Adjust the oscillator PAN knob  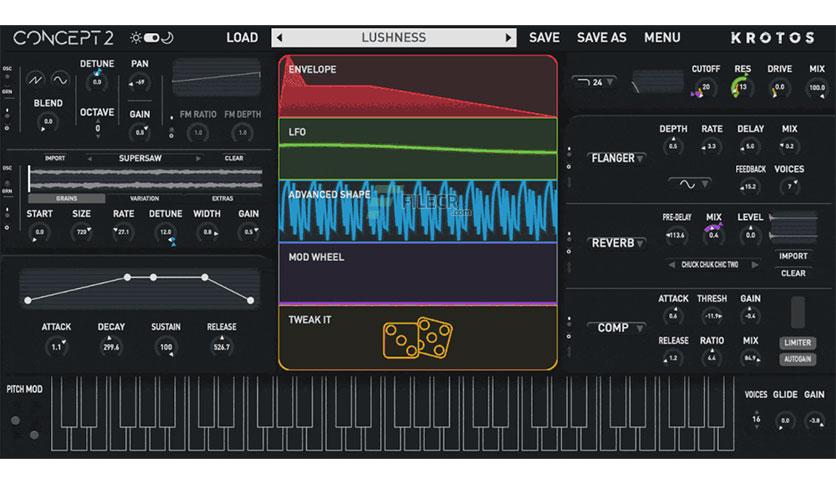click(140, 83)
